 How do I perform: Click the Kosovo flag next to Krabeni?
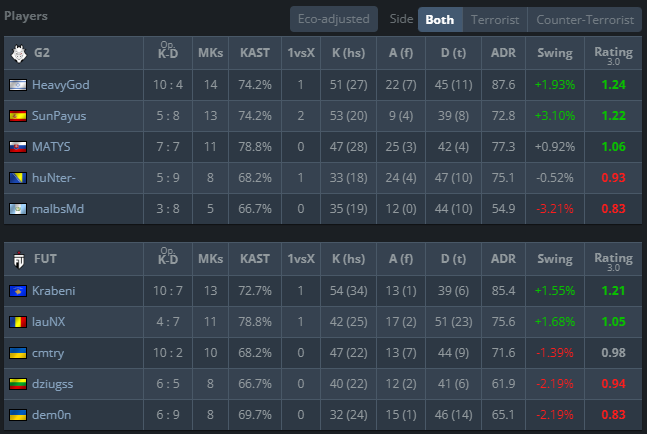tap(17, 291)
